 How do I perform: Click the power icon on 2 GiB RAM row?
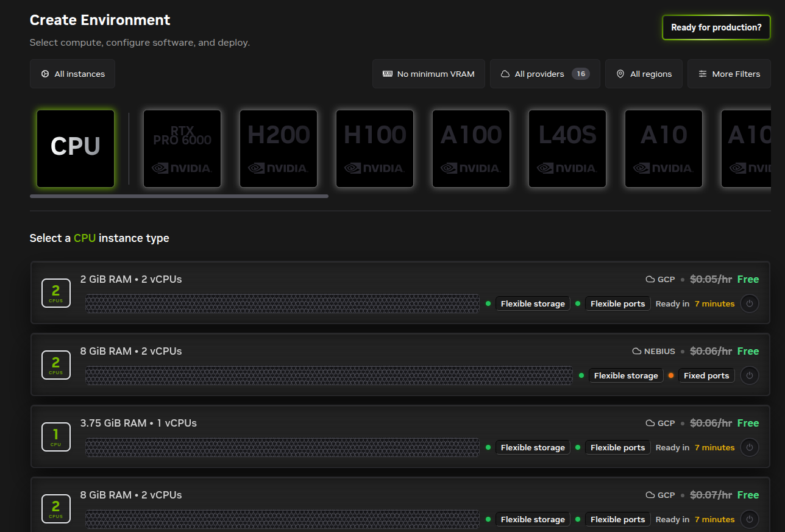[750, 303]
